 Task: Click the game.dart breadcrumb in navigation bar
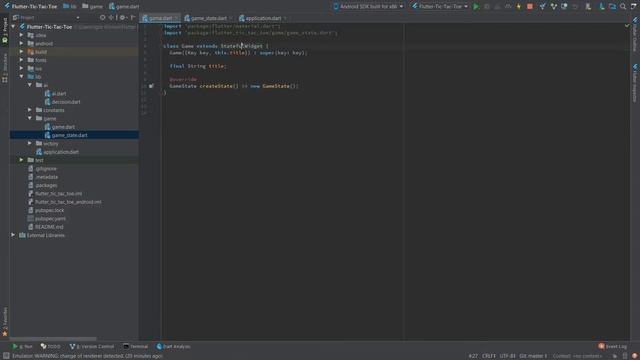(124, 7)
